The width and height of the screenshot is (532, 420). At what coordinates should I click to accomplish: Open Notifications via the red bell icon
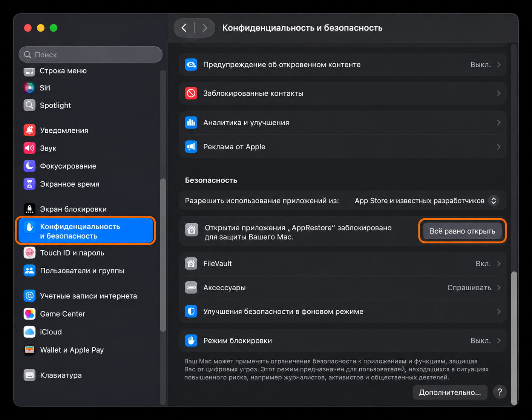[x=29, y=130]
